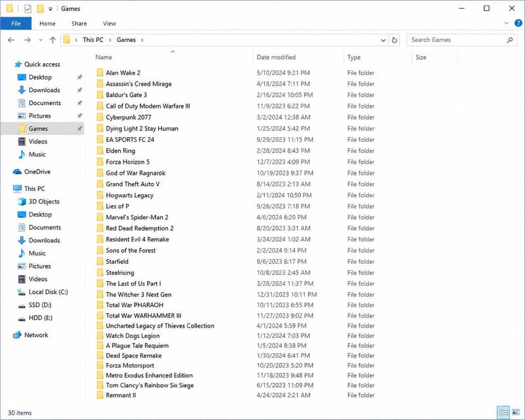This screenshot has height=420, width=525.
Task: Select Elden Ring folder
Action: coord(121,151)
